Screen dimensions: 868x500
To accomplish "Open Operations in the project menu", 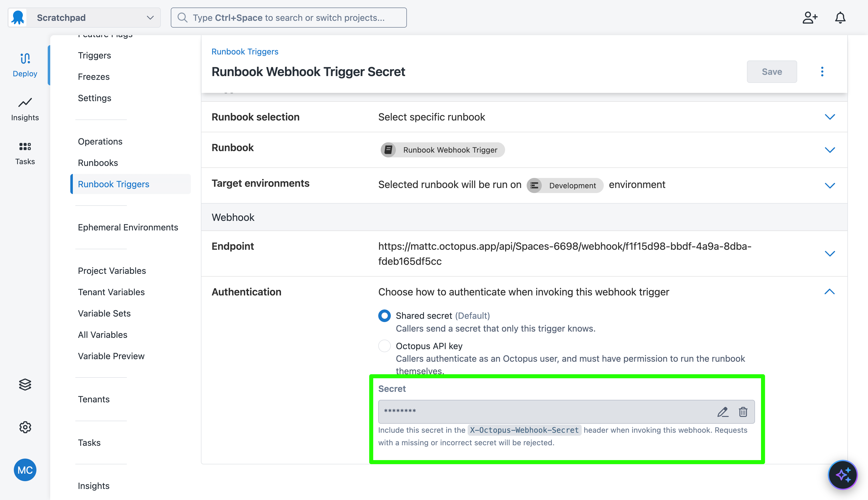I will (x=100, y=141).
